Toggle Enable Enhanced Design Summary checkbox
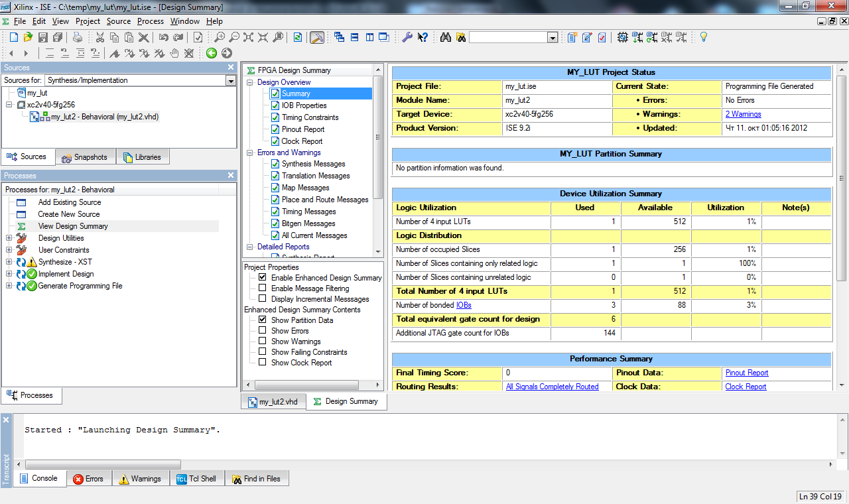The width and height of the screenshot is (849, 504). (263, 278)
